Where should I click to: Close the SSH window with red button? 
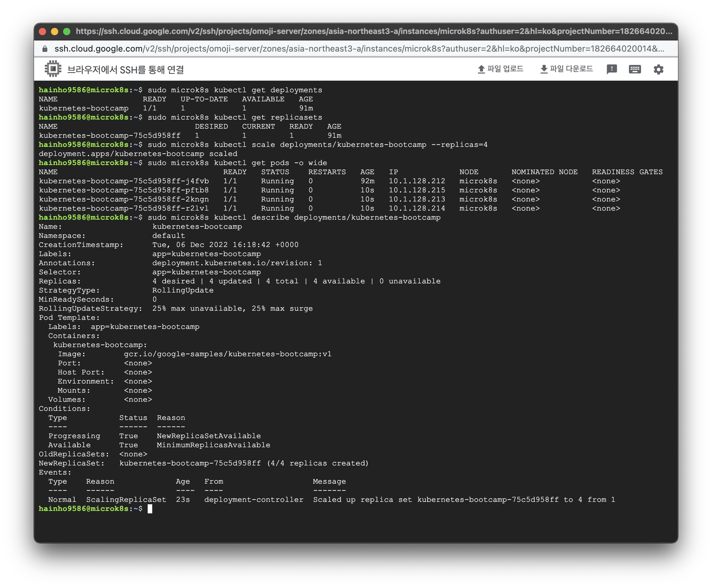(43, 32)
